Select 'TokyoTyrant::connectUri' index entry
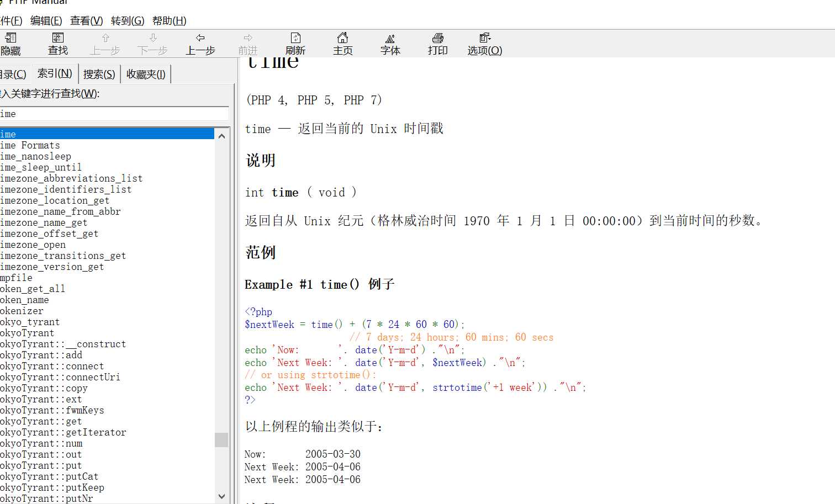 [x=60, y=377]
